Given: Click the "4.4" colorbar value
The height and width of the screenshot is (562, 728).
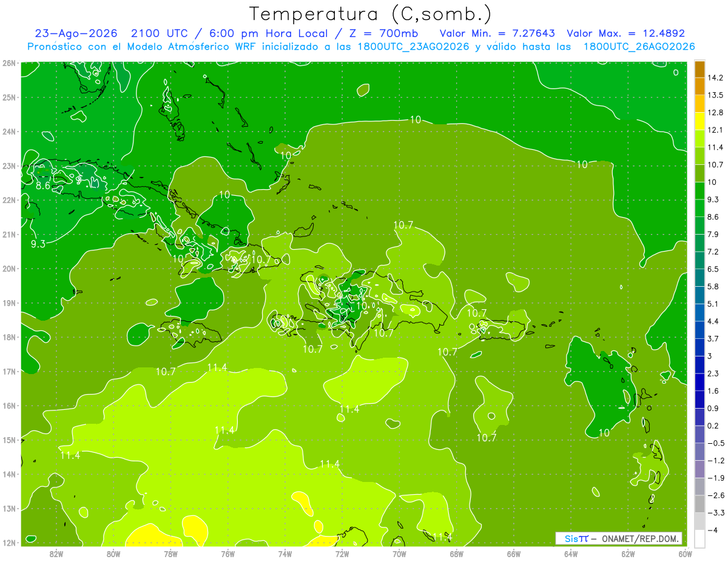Looking at the screenshot, I should [x=713, y=321].
